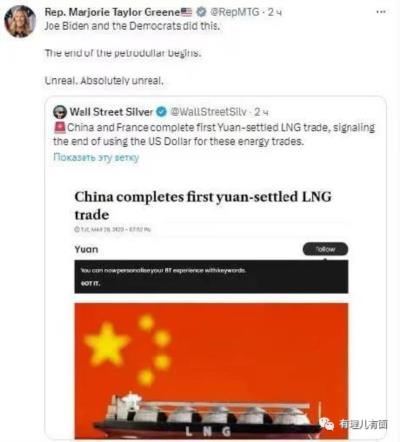The height and width of the screenshot is (442, 400).
Task: Click the Follow button next to Yuan
Action: (x=325, y=249)
